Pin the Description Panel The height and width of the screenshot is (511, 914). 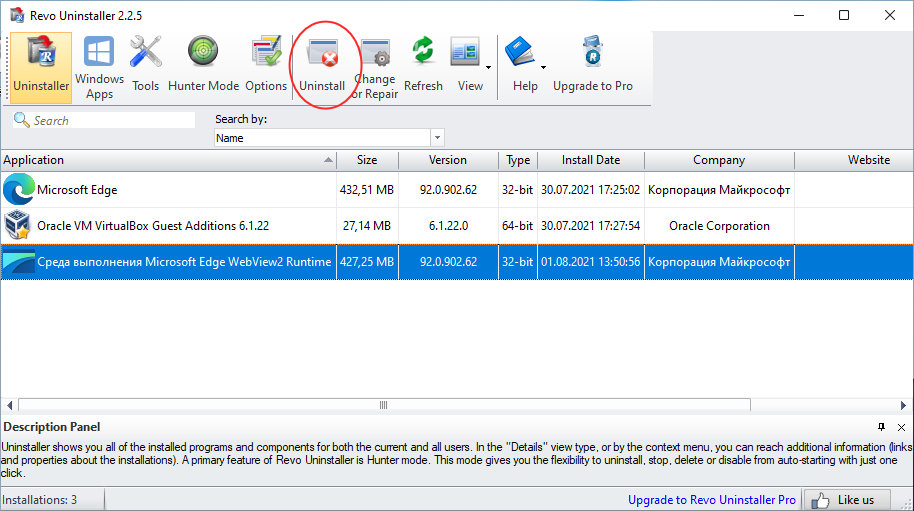click(x=881, y=427)
